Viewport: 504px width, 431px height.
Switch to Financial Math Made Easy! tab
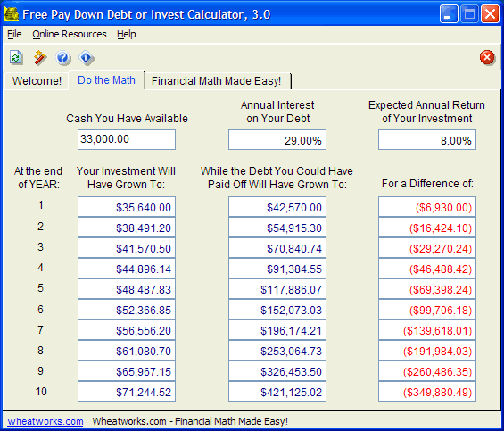217,80
